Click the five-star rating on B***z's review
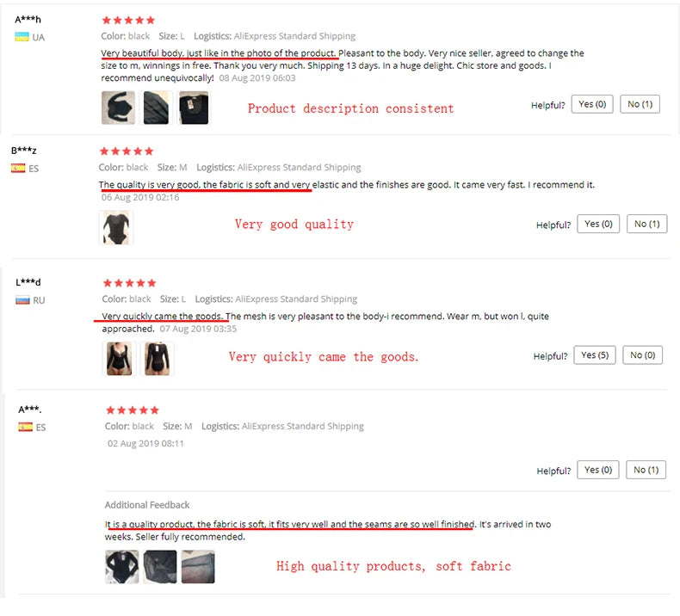Screen dimensions: 680x616 [126, 151]
